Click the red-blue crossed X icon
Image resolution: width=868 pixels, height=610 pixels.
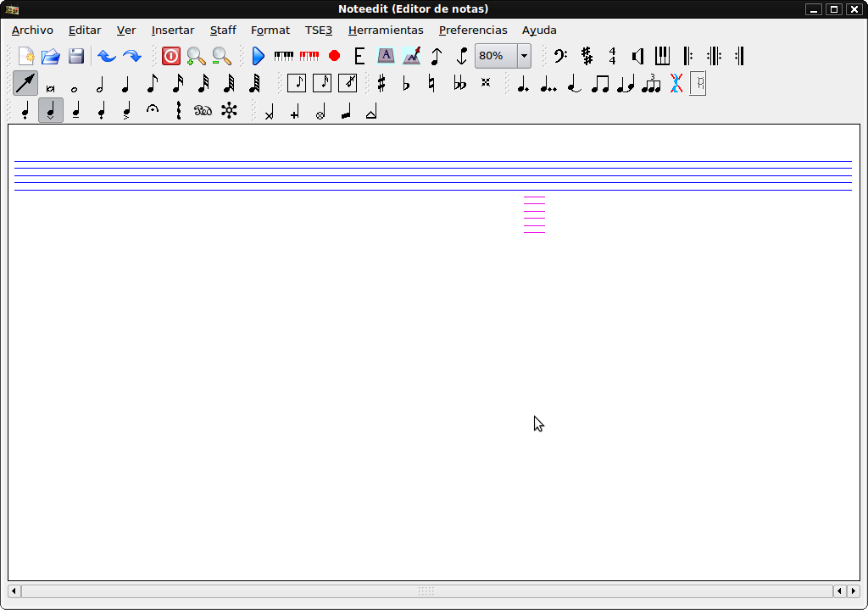pyautogui.click(x=676, y=84)
